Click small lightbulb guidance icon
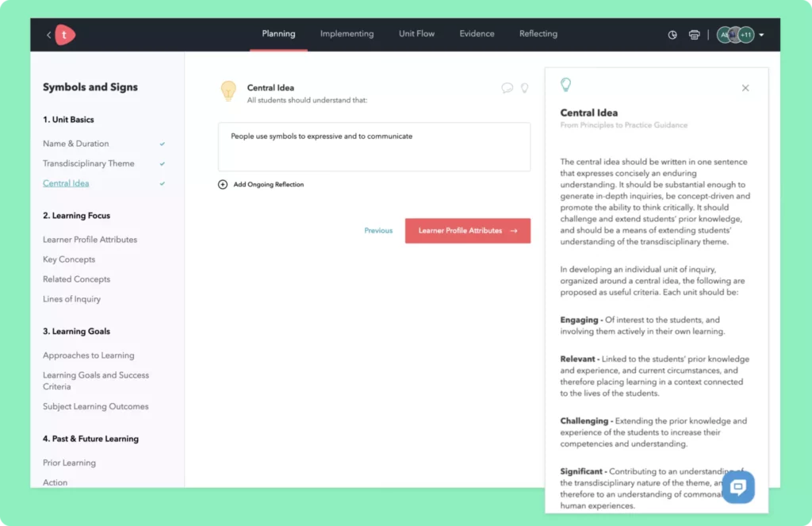Viewport: 812px width, 526px height. 525,88
